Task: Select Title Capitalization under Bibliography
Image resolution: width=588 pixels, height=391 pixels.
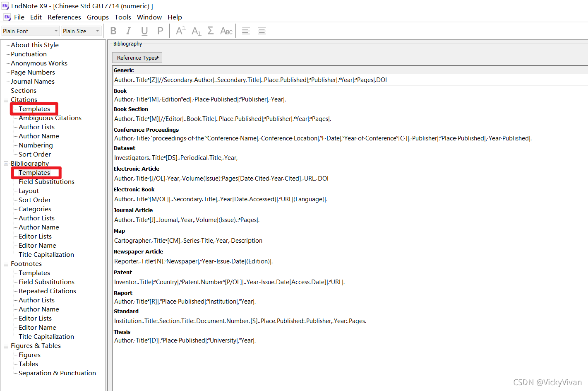Action: click(46, 254)
